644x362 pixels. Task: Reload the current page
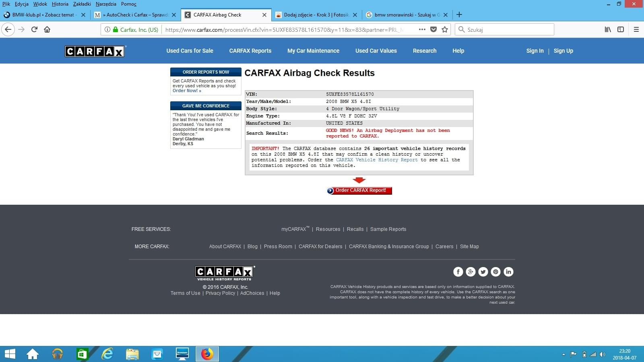click(x=34, y=29)
